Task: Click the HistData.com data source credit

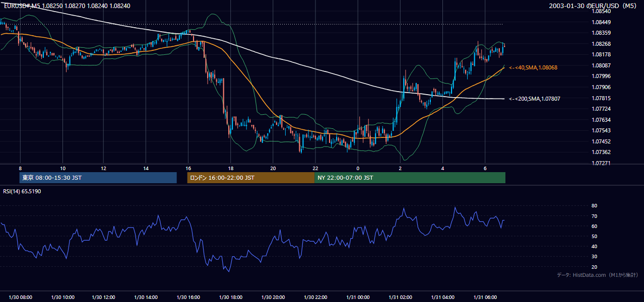Action: tap(598, 275)
